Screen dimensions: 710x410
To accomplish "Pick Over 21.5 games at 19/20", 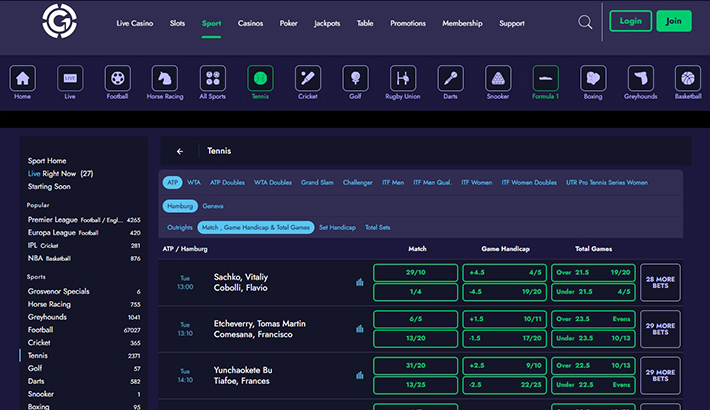I will pyautogui.click(x=593, y=272).
